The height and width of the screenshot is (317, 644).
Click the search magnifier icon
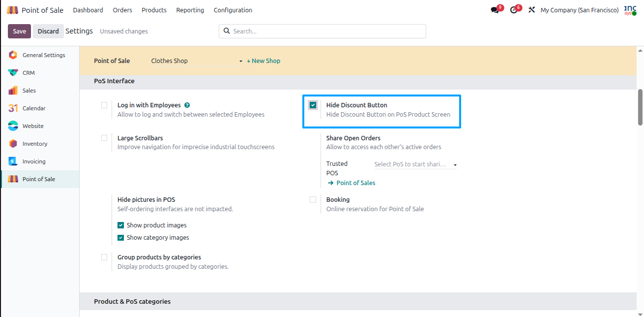coord(227,31)
